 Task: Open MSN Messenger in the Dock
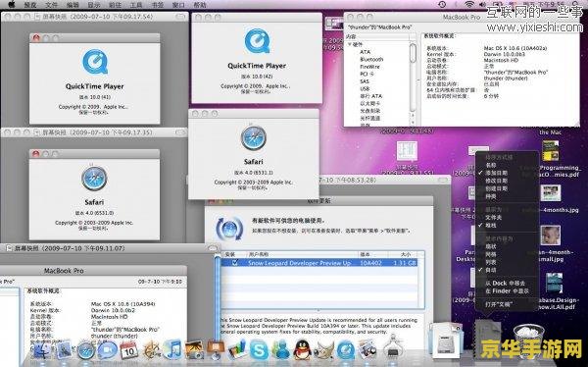tap(281, 349)
